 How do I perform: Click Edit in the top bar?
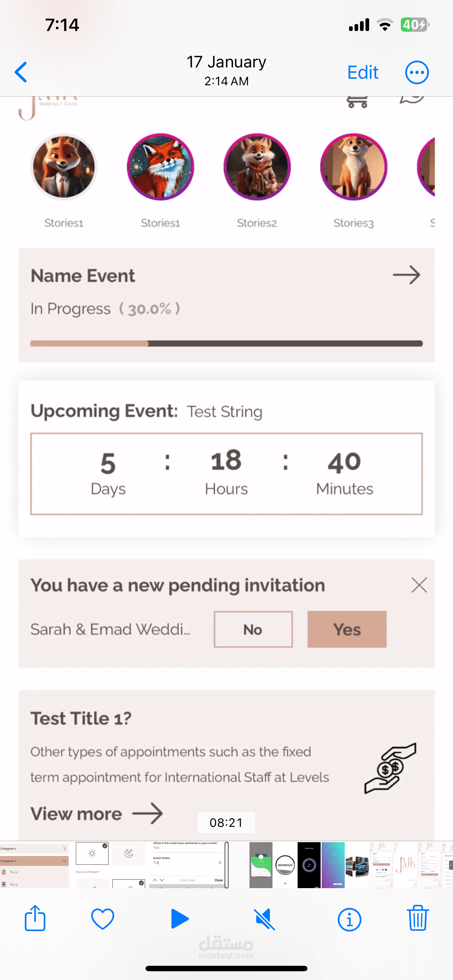[x=363, y=72]
